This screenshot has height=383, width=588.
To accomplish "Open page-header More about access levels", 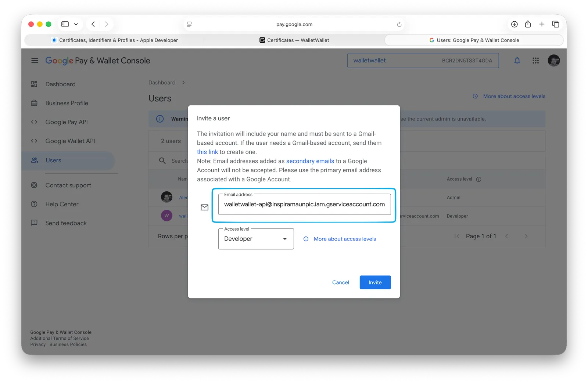I will tap(514, 96).
